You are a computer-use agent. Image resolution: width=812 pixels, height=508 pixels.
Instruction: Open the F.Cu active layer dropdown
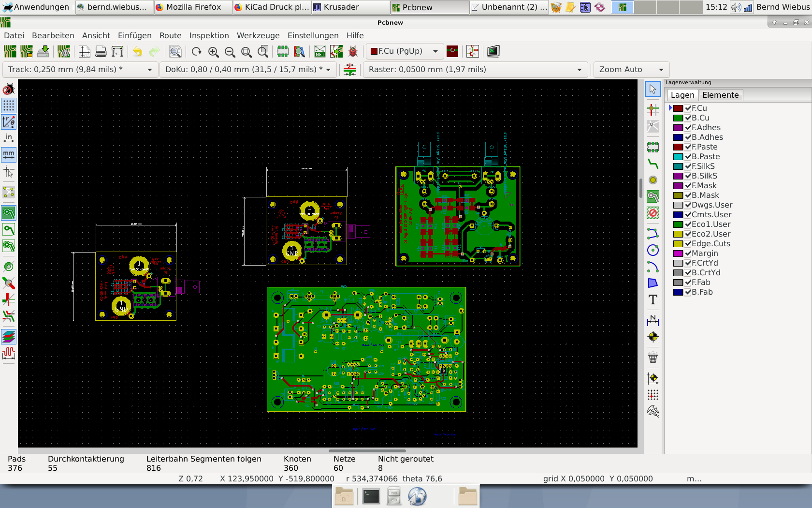point(405,51)
